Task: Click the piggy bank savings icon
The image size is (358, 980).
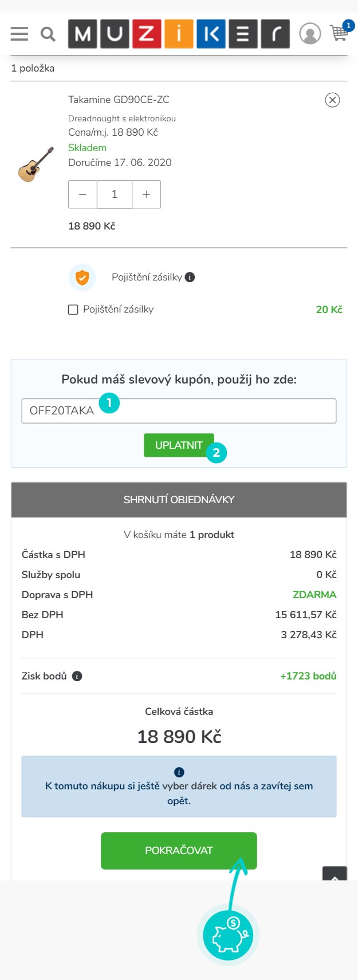Action: click(x=228, y=935)
